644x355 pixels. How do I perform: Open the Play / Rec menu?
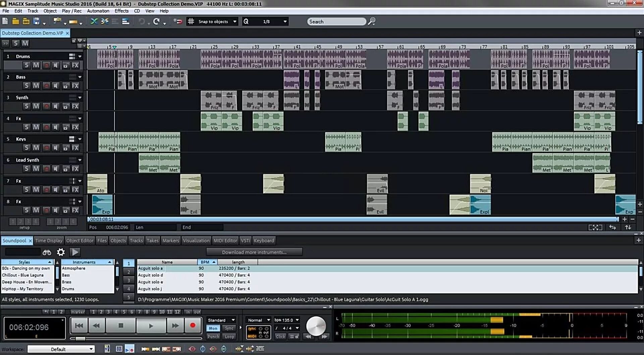[71, 11]
